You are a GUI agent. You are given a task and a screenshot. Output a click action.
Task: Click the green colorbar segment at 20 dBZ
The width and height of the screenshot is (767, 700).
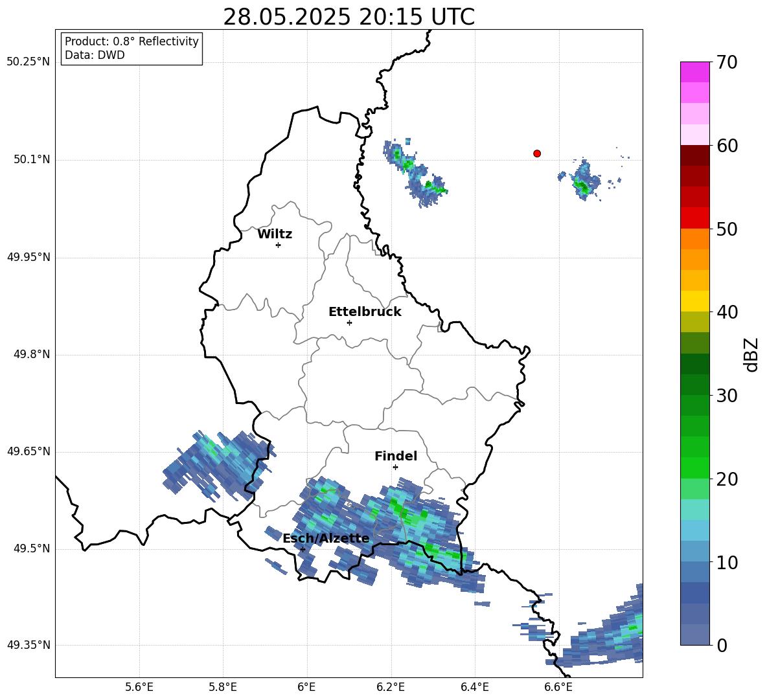pyautogui.click(x=694, y=468)
